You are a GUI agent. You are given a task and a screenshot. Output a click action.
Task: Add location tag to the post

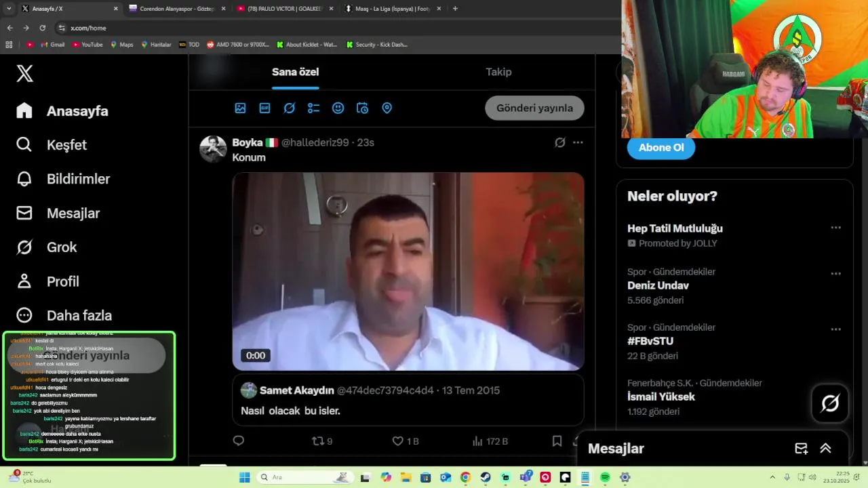387,108
